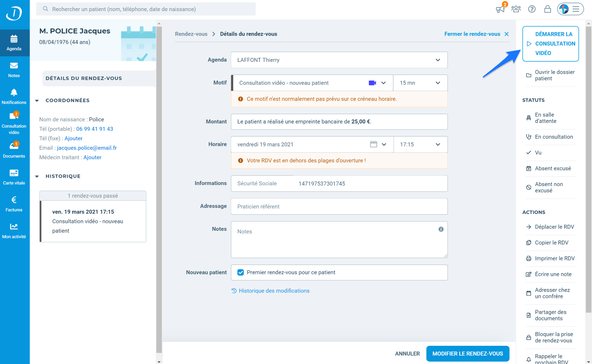Go to Rendez-vous breadcrumb
The image size is (592, 364).
(x=191, y=34)
